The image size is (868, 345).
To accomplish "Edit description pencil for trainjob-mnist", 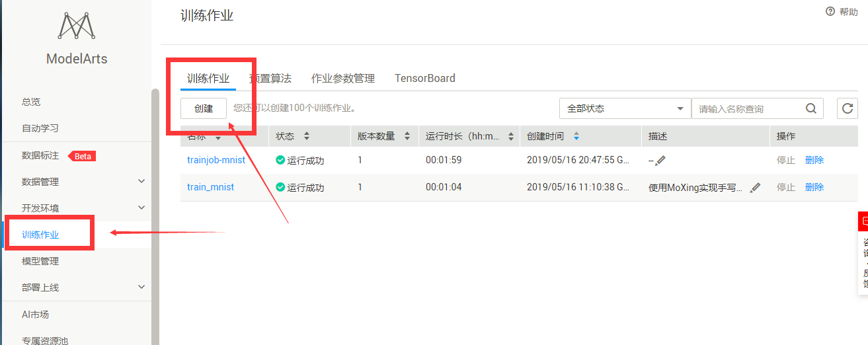I will [x=660, y=160].
